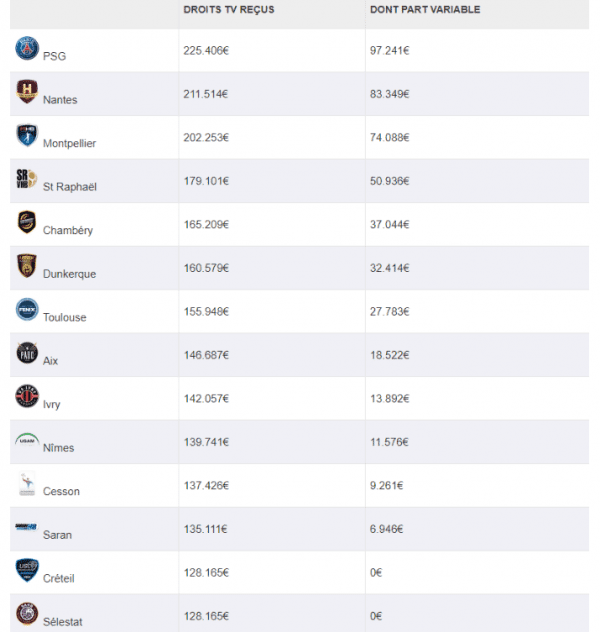Select the PSG 225.406€ TV rights cell
Viewport: 600px width, 632px height.
tap(272, 50)
